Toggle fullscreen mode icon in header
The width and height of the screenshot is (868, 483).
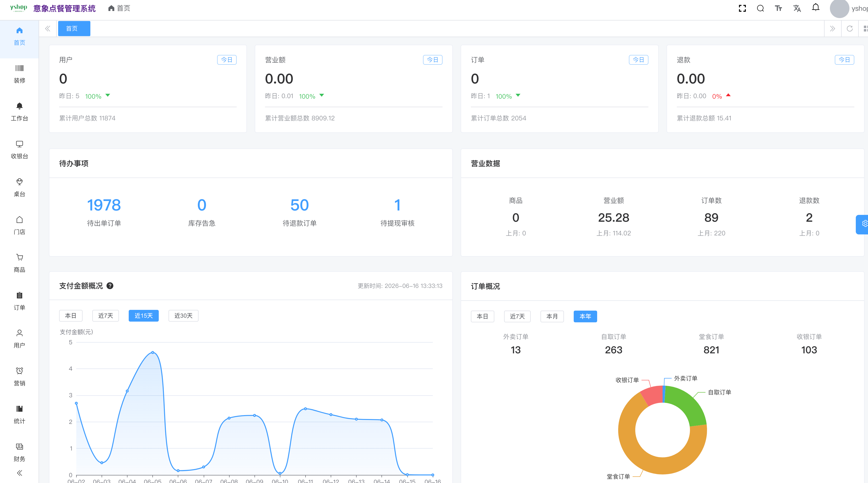point(742,8)
